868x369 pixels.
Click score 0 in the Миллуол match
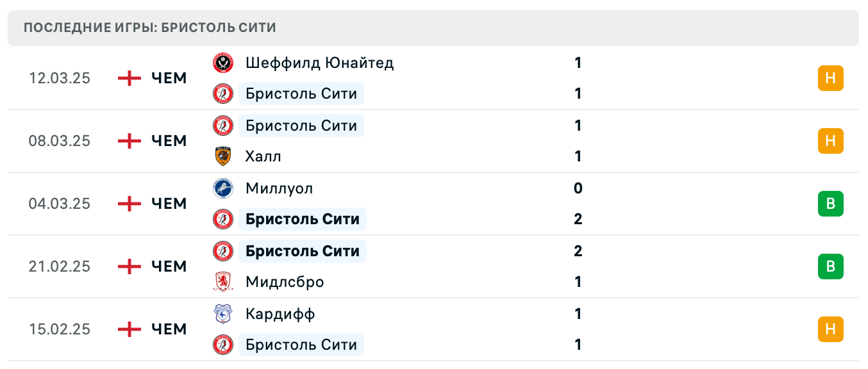(578, 188)
